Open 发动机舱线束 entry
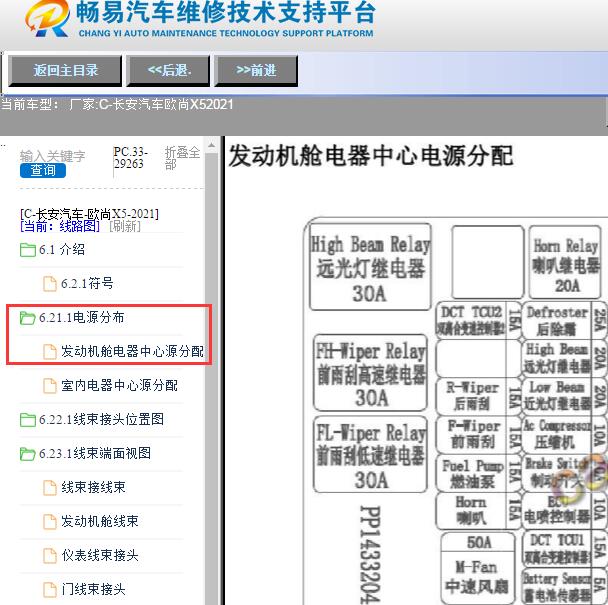 (x=100, y=521)
